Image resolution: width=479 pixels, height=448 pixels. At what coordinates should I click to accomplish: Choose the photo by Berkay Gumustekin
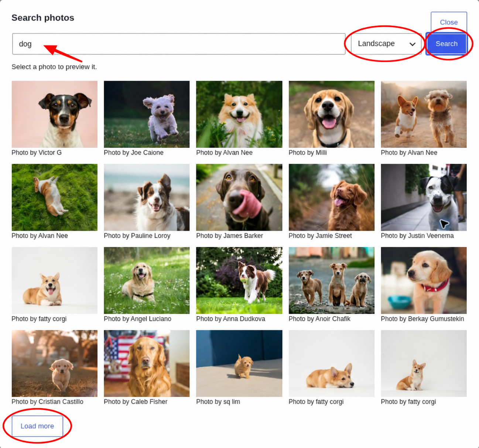coord(424,281)
